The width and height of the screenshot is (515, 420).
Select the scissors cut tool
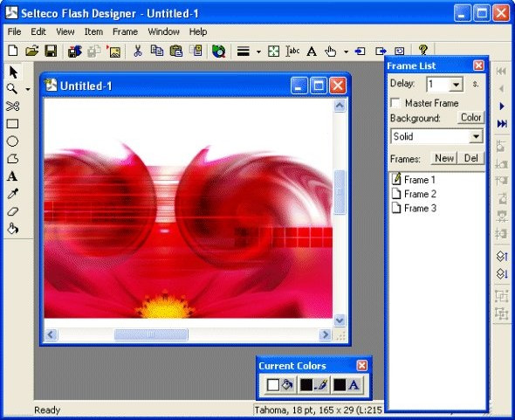(13, 107)
